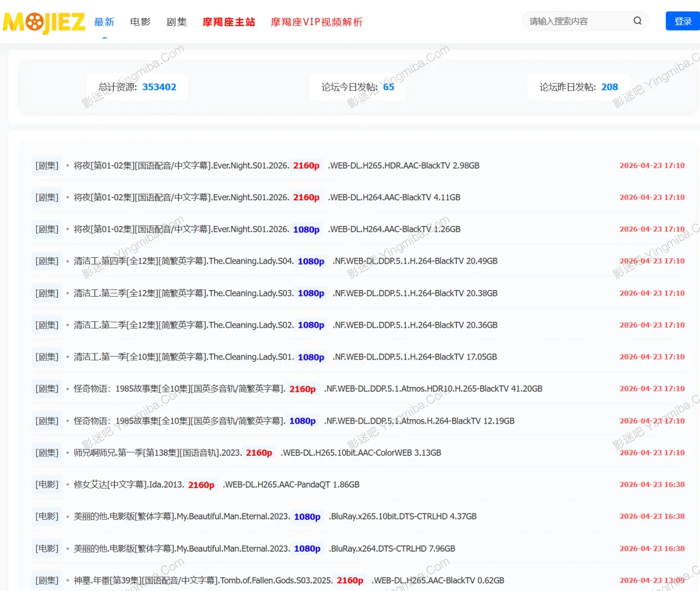Click the [剧集] tag on the first row
This screenshot has height=591, width=700.
47,165
